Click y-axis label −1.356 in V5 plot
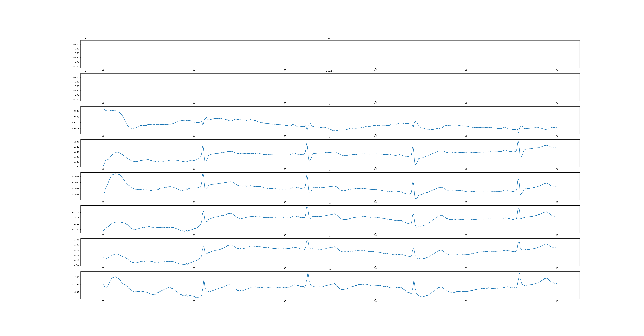Viewport: 644px width, 336px height. coord(76,265)
